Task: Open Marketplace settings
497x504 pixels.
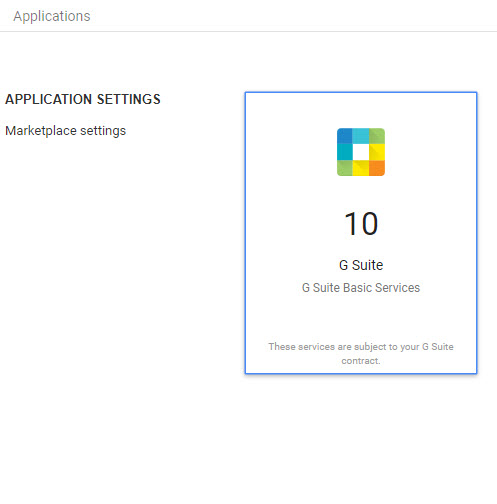Action: coord(66,131)
